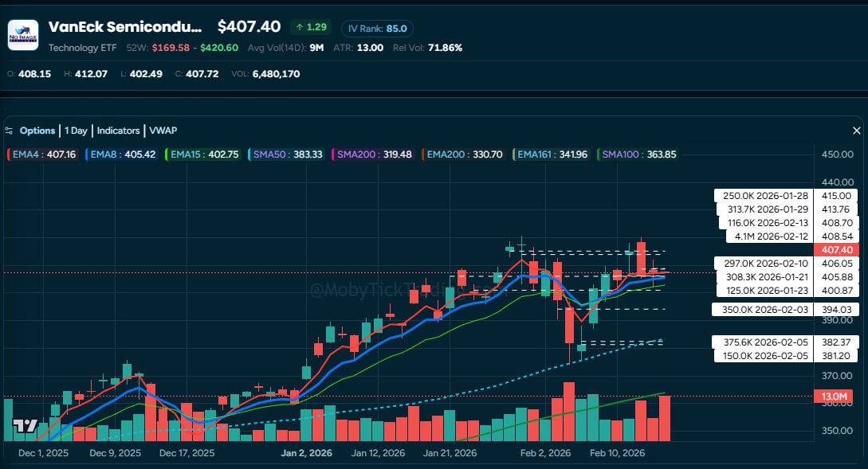868x469 pixels.
Task: Click the red 13.0M volume axis label
Action: coord(834,396)
